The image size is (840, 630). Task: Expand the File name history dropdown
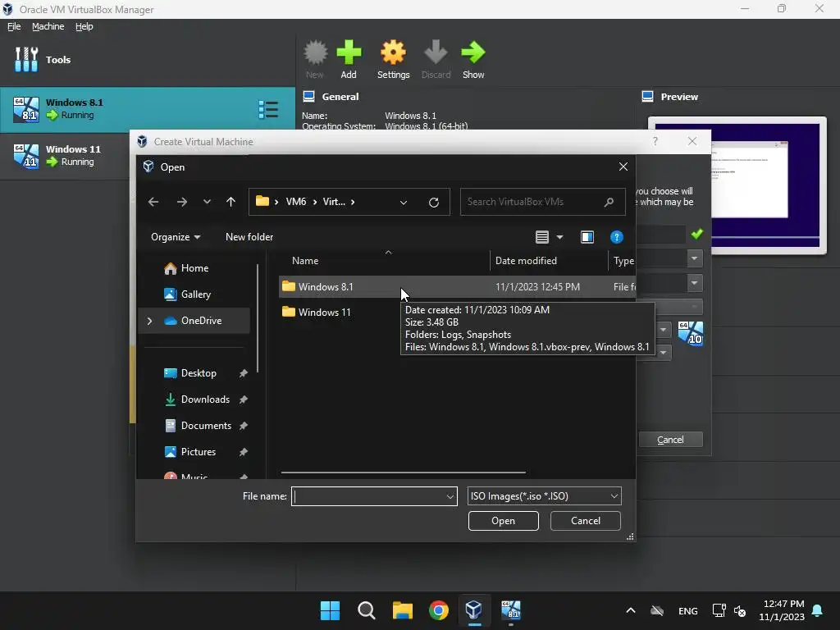450,496
